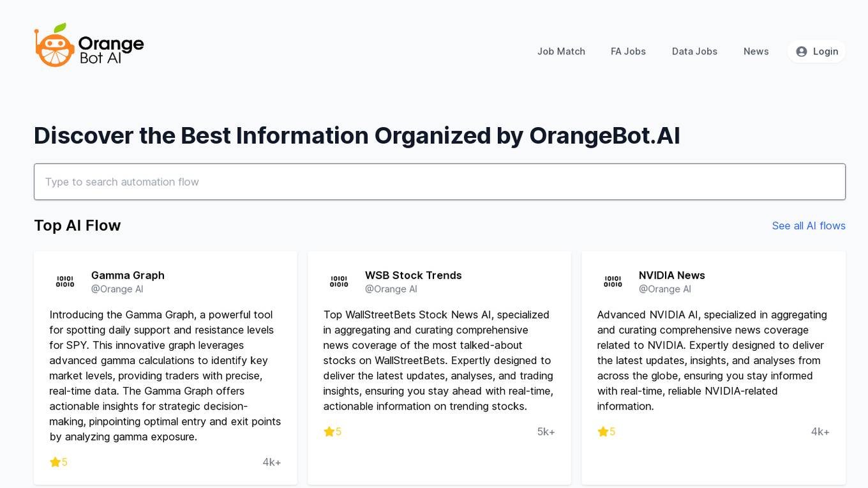The width and height of the screenshot is (868, 488).
Task: Click the user account icon beside Login
Action: pyautogui.click(x=802, y=52)
